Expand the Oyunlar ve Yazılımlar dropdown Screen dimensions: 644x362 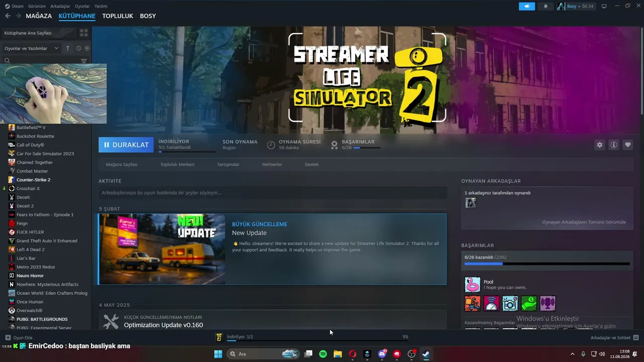tap(31, 48)
